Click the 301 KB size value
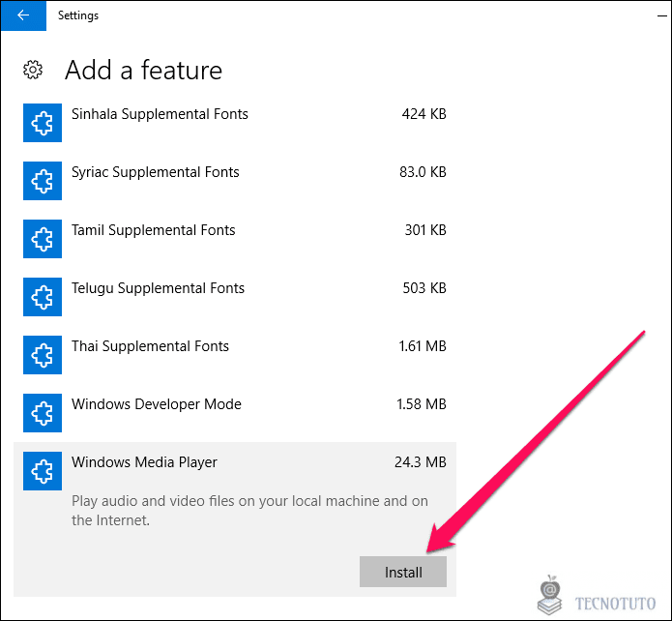672x621 pixels. point(425,230)
